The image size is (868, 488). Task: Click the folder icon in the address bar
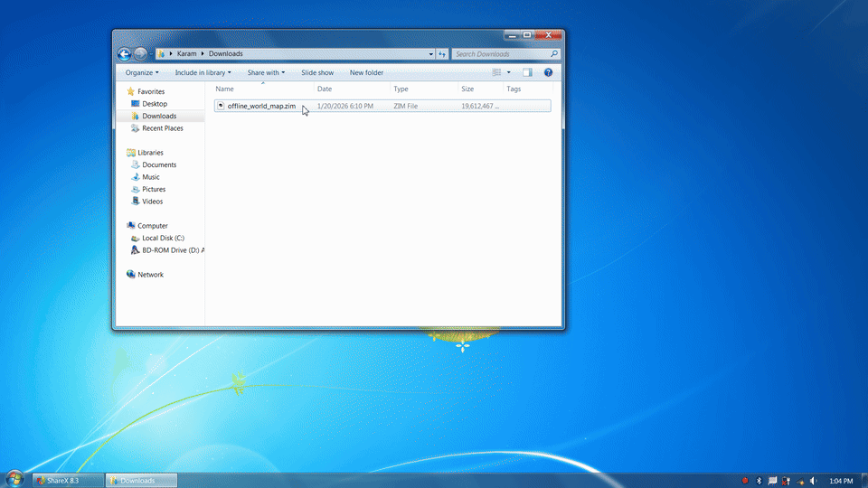[x=161, y=53]
